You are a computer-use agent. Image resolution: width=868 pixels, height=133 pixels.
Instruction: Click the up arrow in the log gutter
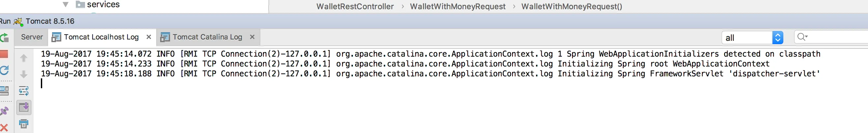(24, 58)
